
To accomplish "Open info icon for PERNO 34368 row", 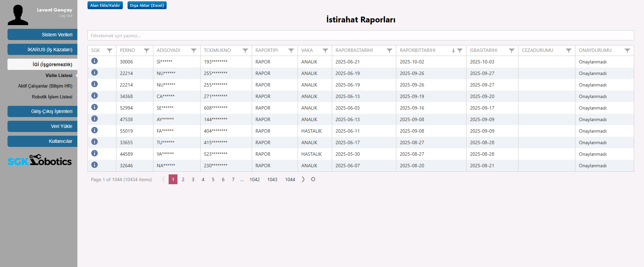I will [95, 96].
